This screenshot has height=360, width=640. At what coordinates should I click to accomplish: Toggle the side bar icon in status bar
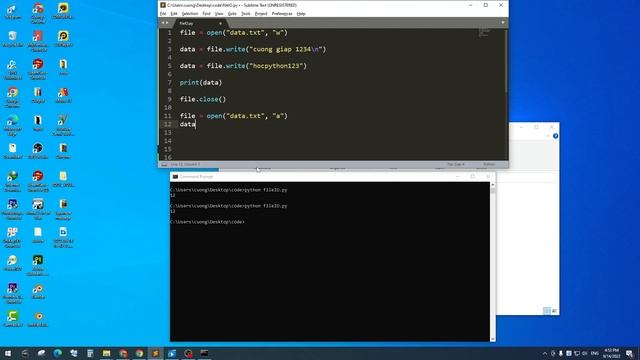pyautogui.click(x=164, y=164)
